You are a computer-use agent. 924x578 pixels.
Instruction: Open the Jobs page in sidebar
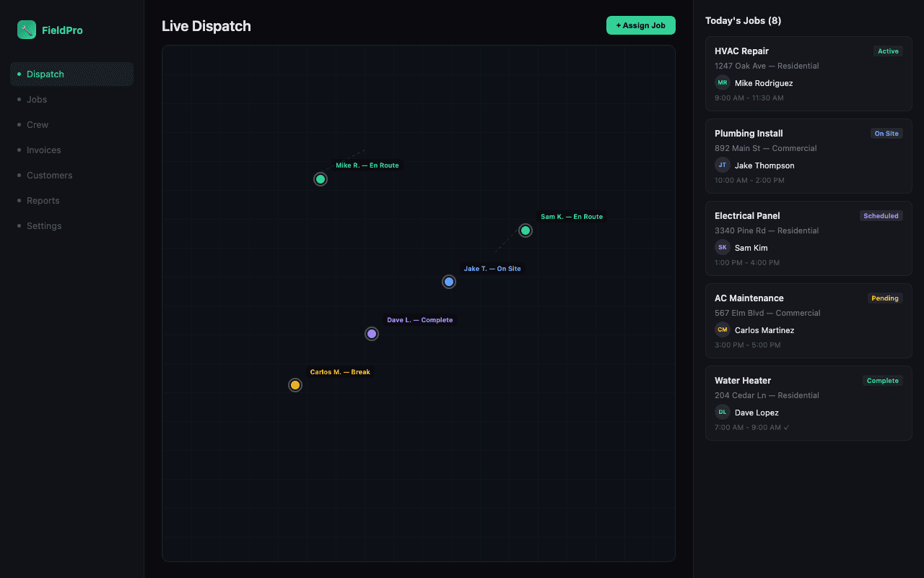click(x=37, y=100)
